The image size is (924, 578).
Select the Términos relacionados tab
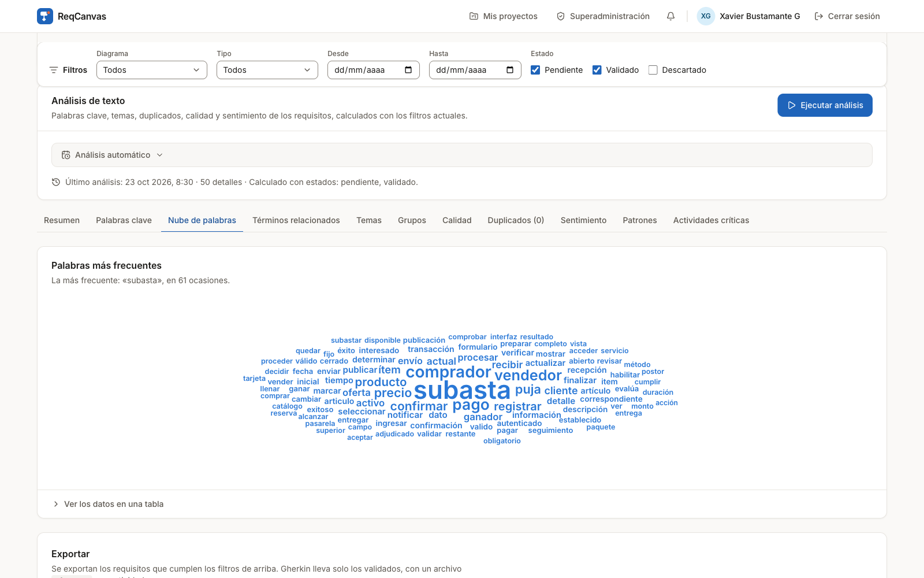click(x=296, y=220)
